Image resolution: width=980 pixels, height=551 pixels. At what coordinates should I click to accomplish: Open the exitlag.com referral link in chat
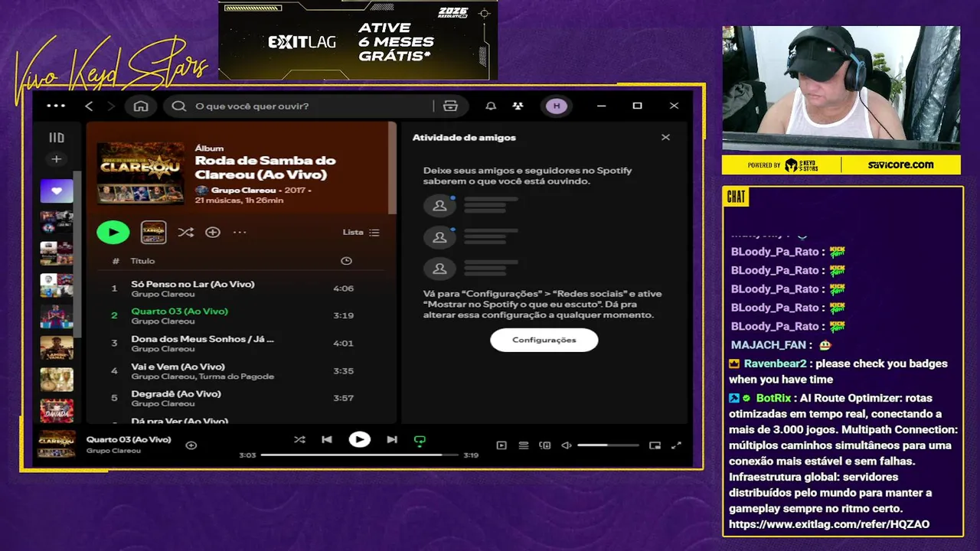click(829, 524)
